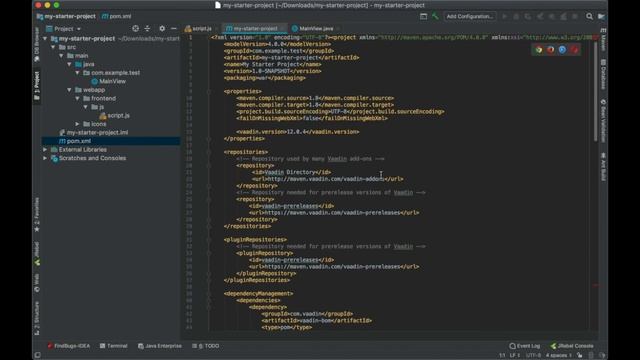
Task: Open DB Browser tool window on left sidebar
Action: coord(37,44)
